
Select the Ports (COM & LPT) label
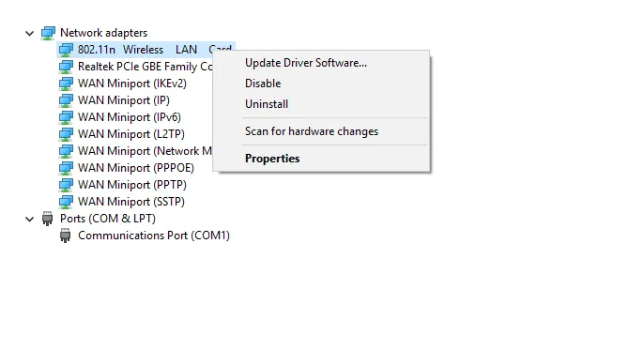point(108,219)
